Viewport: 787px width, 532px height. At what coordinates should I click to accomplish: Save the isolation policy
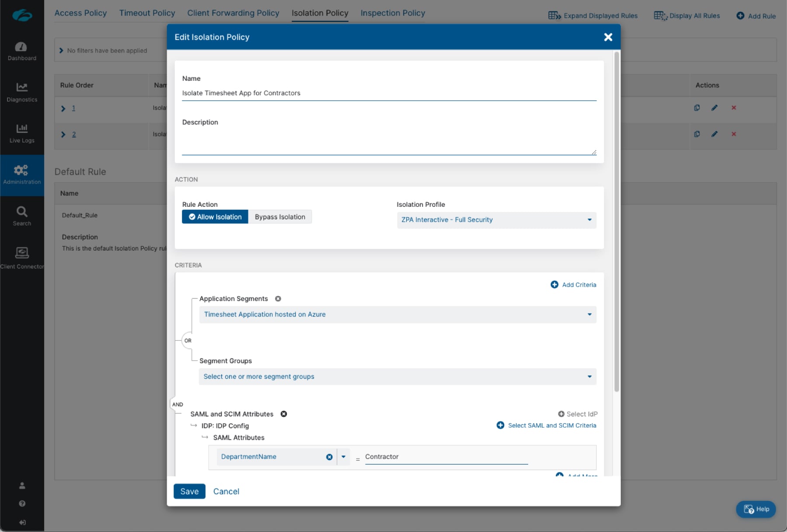[189, 491]
